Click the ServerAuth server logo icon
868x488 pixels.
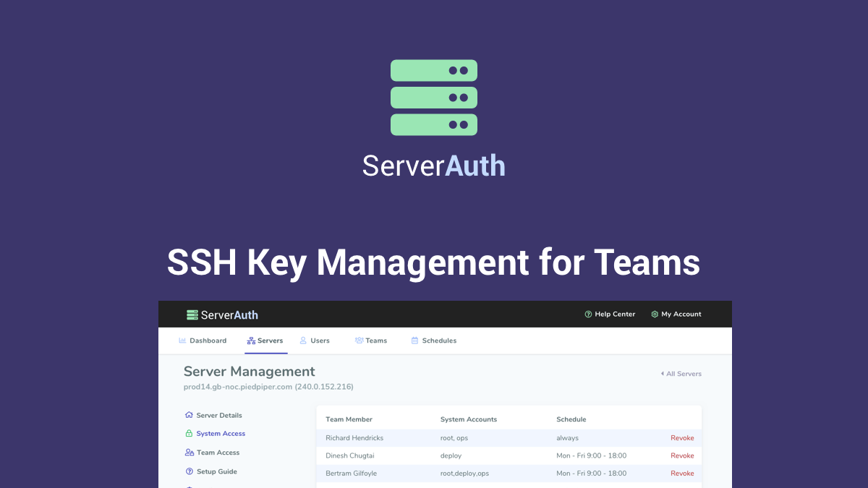(192, 314)
